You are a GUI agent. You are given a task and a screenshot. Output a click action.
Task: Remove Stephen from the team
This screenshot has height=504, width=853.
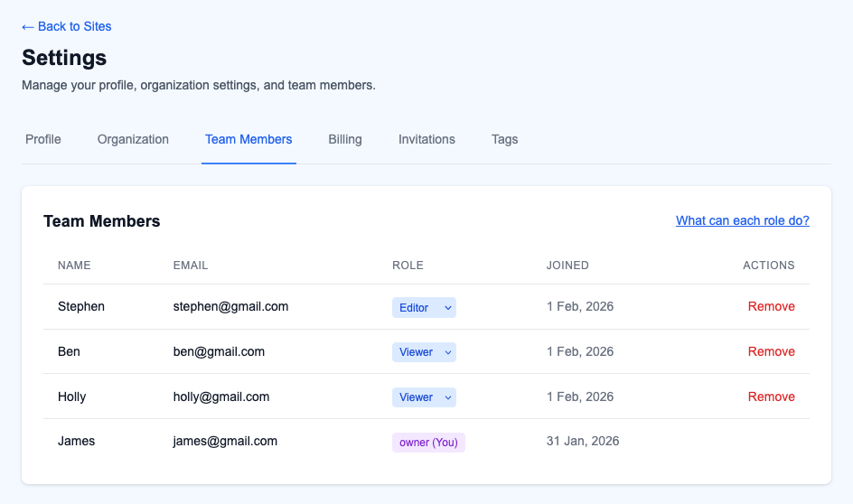click(x=771, y=306)
